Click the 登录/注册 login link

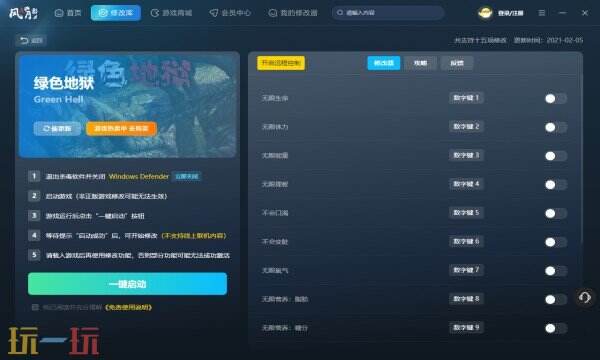(x=510, y=13)
